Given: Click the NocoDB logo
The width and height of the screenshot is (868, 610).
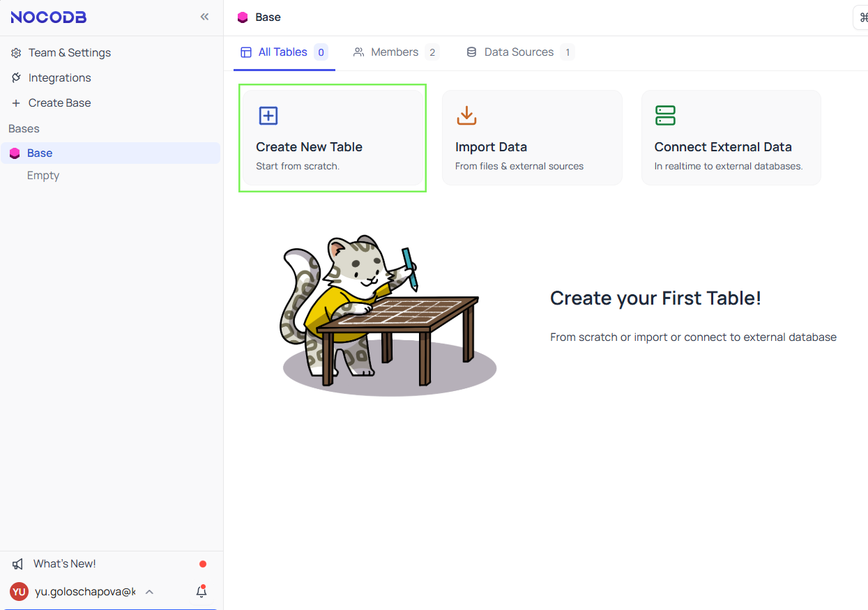Looking at the screenshot, I should [x=49, y=17].
